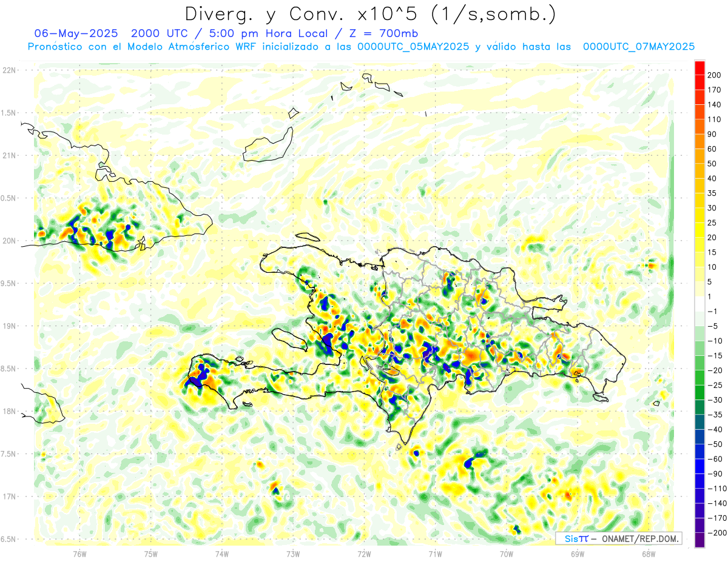The image size is (728, 562).
Task: Click the positive '200' colorbar value
Action: [715, 75]
